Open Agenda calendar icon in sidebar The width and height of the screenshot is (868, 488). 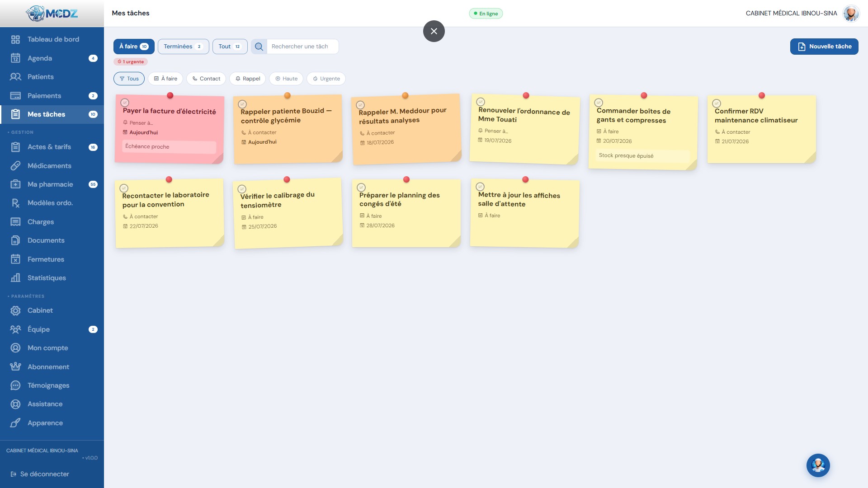[x=15, y=58]
